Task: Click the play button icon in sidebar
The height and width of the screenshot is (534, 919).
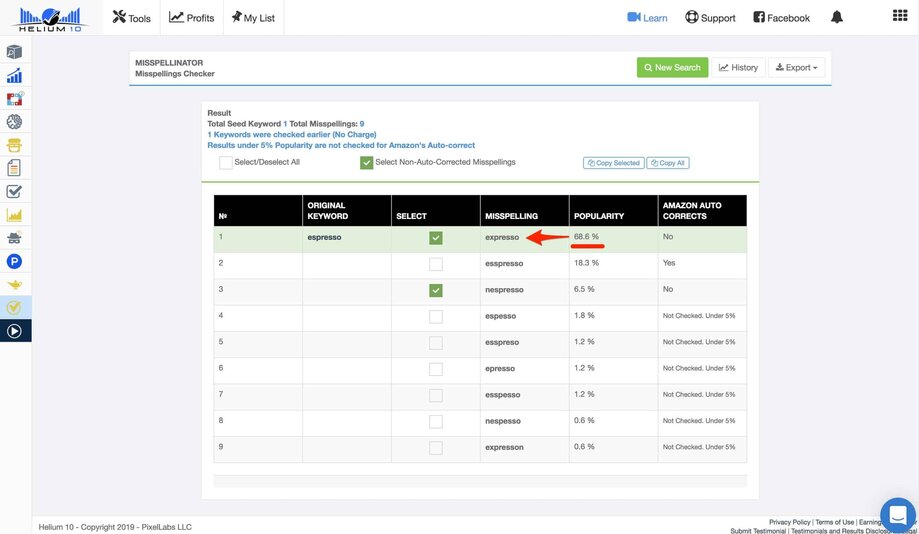Action: coord(14,331)
